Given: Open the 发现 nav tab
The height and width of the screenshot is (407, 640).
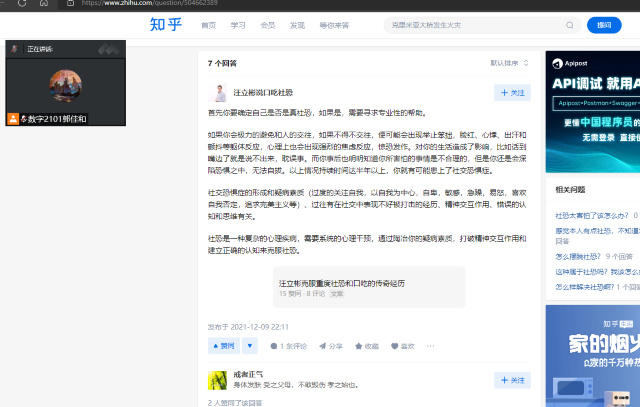Looking at the screenshot, I should [297, 25].
